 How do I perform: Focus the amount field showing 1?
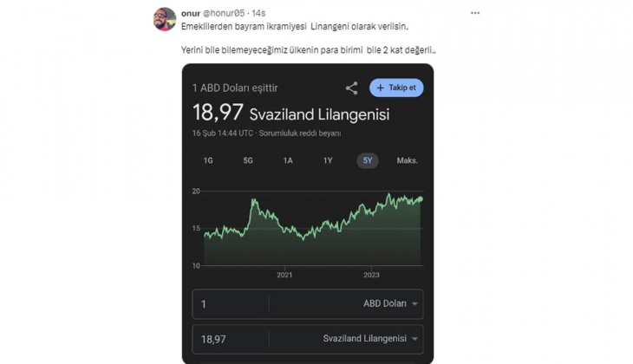pos(230,304)
